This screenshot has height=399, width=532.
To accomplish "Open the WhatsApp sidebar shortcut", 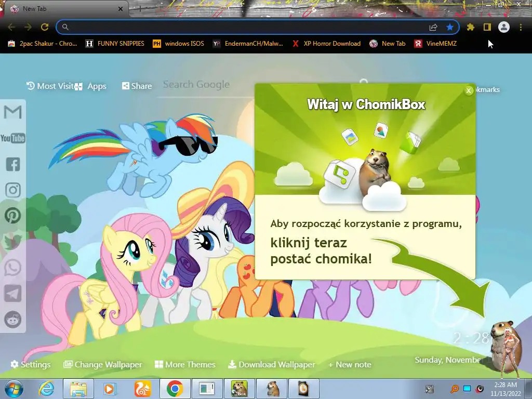I will coord(13,268).
